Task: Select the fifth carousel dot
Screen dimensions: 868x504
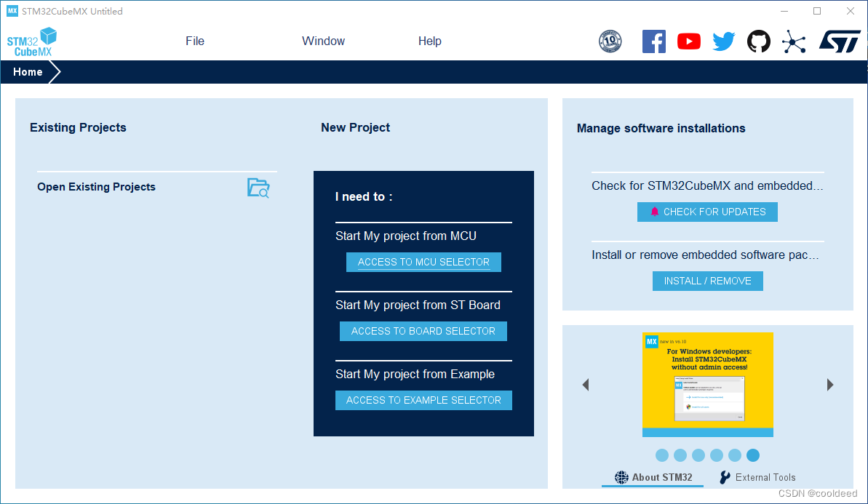Action: [735, 455]
